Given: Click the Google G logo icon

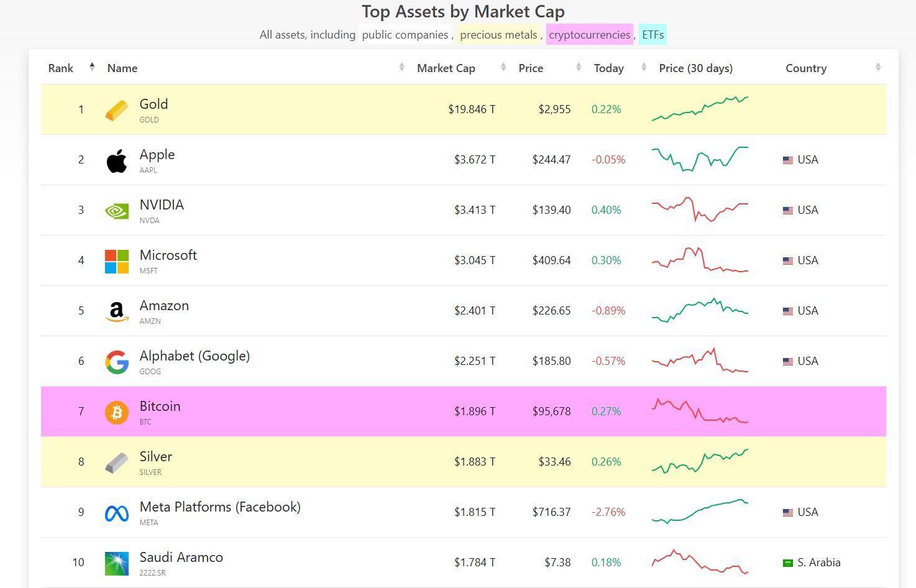Looking at the screenshot, I should (117, 362).
